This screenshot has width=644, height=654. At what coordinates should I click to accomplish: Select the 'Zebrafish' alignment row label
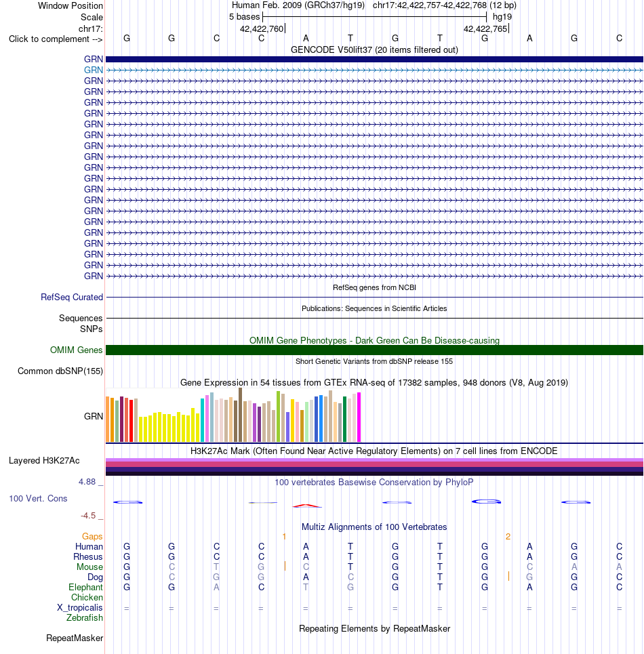pos(85,617)
